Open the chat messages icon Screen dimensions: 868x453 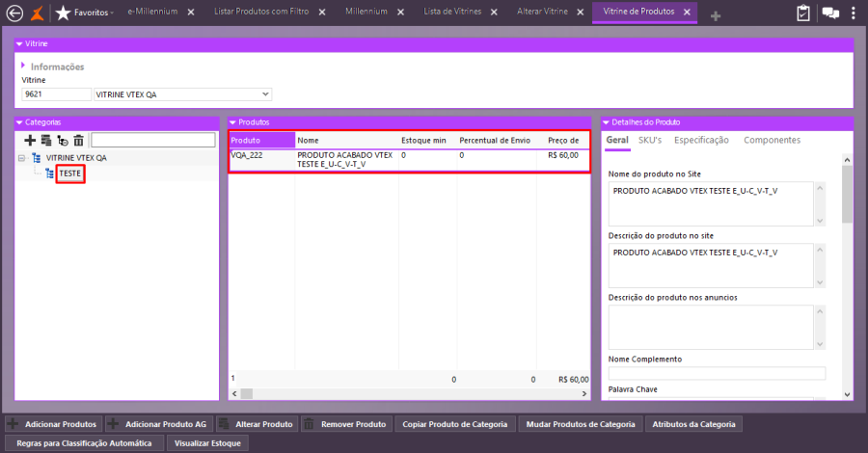point(830,13)
